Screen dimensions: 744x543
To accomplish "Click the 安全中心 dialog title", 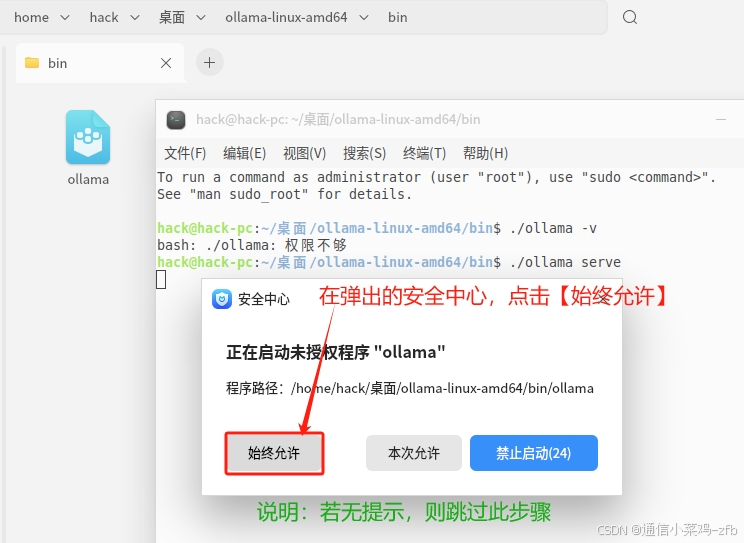I will [263, 299].
